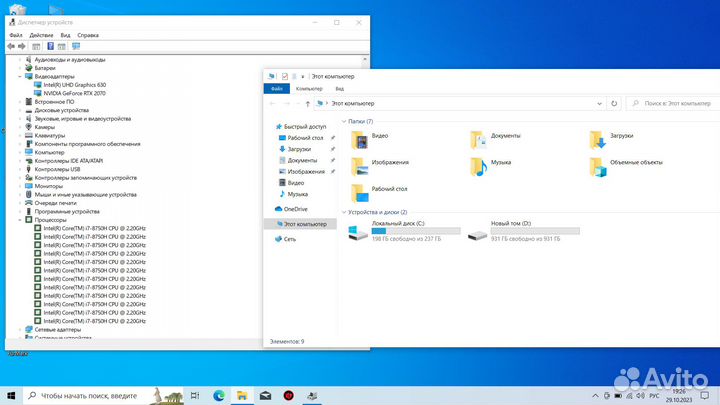The width and height of the screenshot is (720, 405).
Task: Open the Действие menu in Device Manager
Action: pyautogui.click(x=41, y=34)
